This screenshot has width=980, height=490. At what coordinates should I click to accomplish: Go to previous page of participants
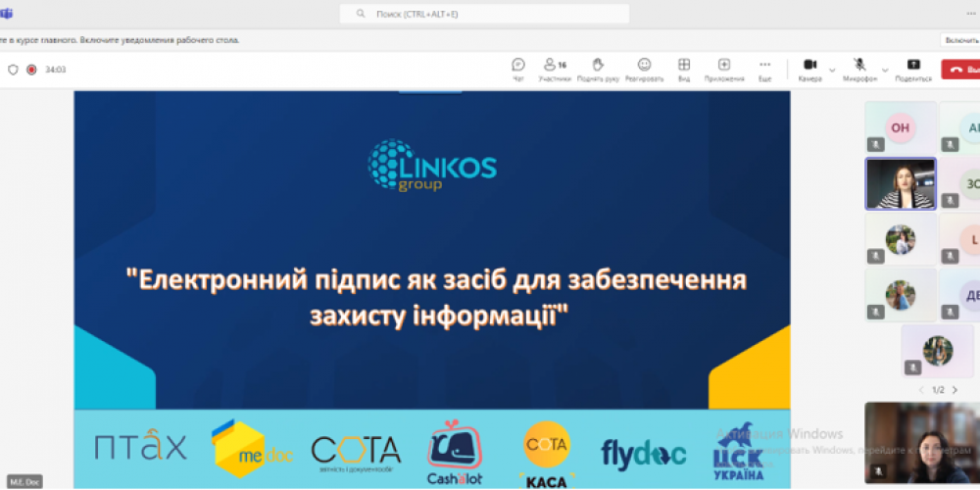coord(921,390)
